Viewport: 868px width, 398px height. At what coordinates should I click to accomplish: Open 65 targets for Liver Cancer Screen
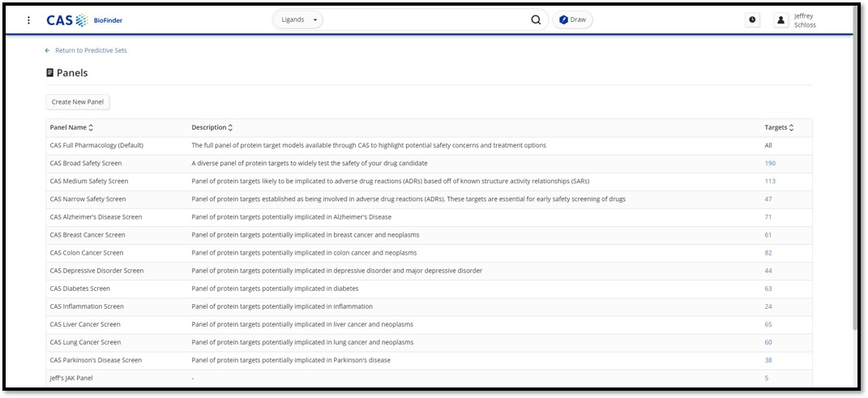pyautogui.click(x=768, y=324)
